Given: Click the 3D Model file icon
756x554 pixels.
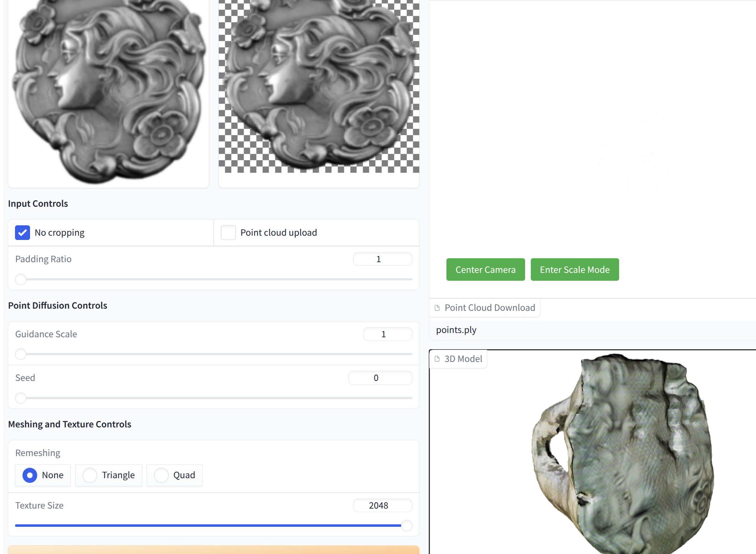Looking at the screenshot, I should [437, 359].
